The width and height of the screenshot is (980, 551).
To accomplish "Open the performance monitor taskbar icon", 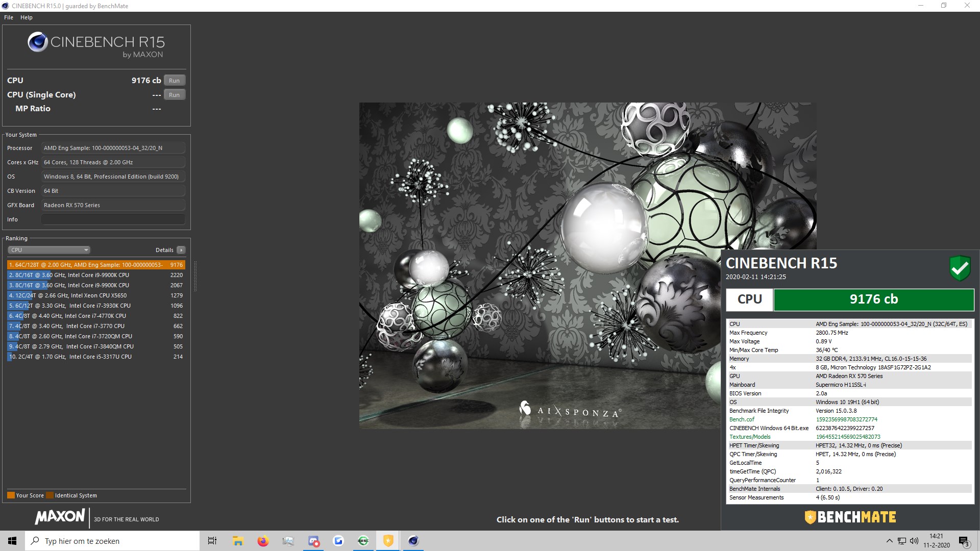I will click(288, 541).
